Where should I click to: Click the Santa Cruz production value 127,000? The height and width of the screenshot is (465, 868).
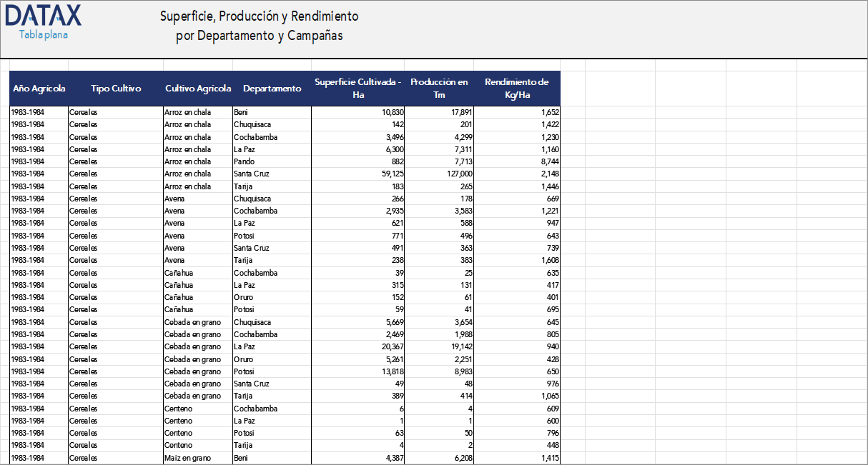coord(458,174)
